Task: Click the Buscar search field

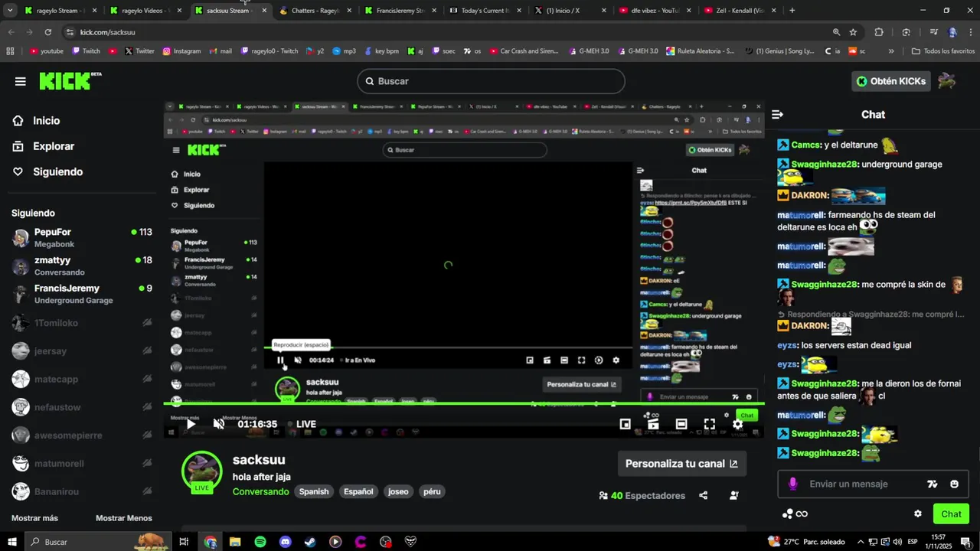Action: 491,81
